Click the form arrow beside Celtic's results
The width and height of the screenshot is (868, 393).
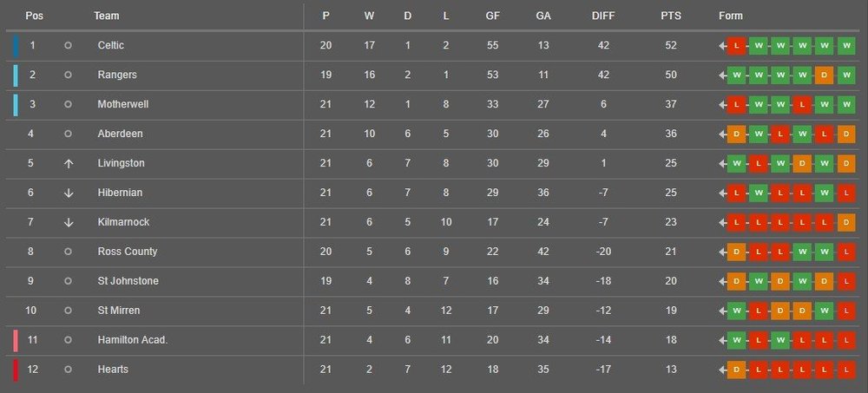click(722, 45)
